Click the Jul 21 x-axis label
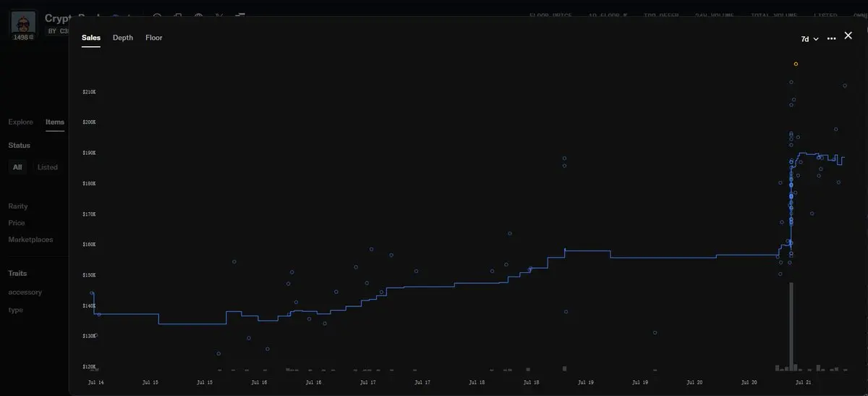The width and height of the screenshot is (868, 396). pos(803,382)
